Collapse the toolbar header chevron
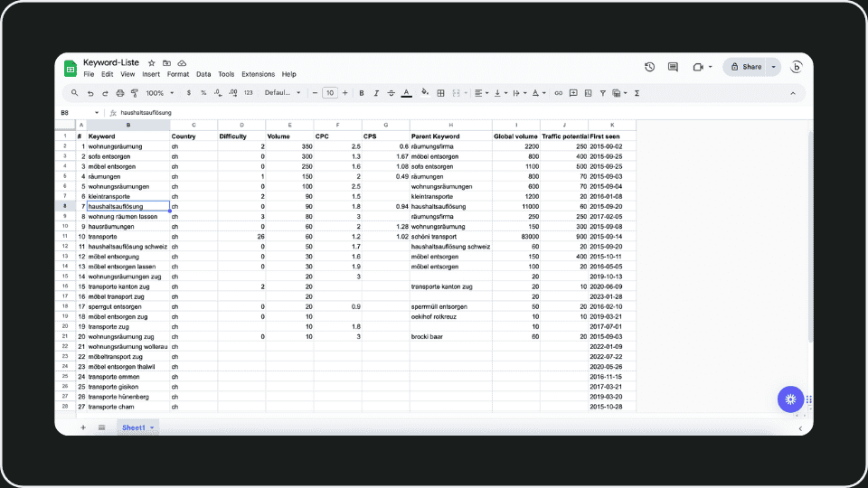 click(x=793, y=93)
